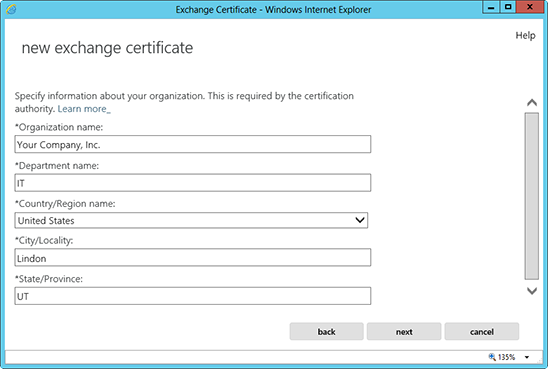This screenshot has width=548, height=369.
Task: Click into the State/Province field
Action: click(193, 296)
